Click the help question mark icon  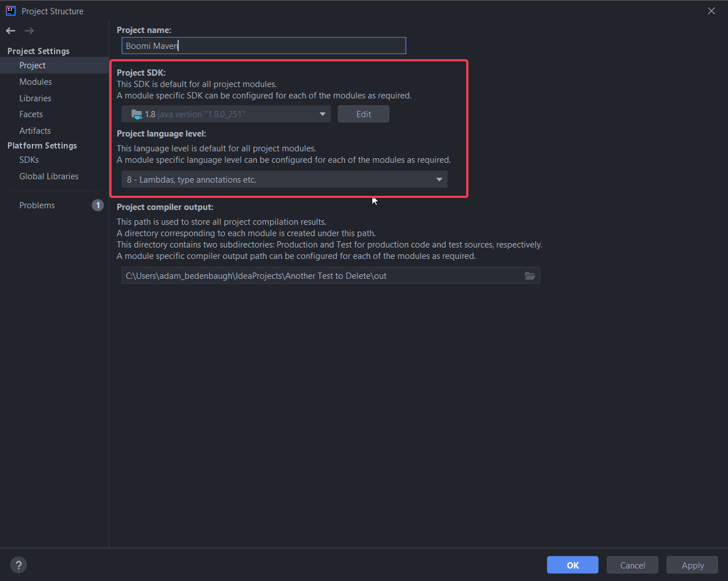click(x=18, y=564)
